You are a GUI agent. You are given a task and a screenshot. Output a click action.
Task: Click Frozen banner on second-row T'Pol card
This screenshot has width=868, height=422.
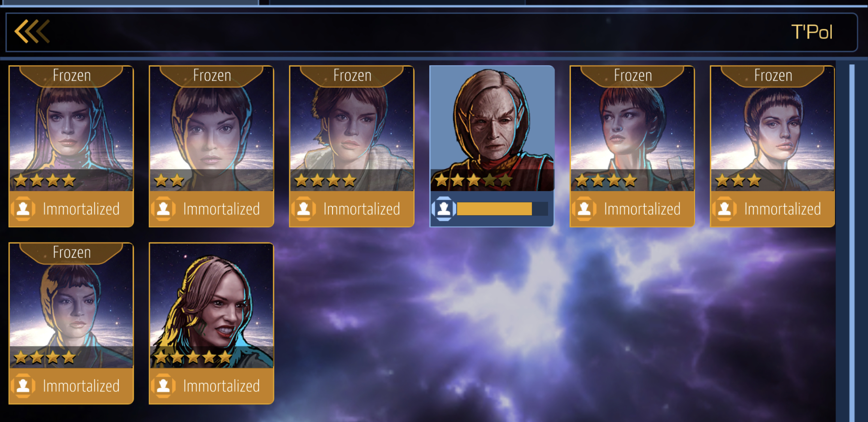[x=71, y=253]
